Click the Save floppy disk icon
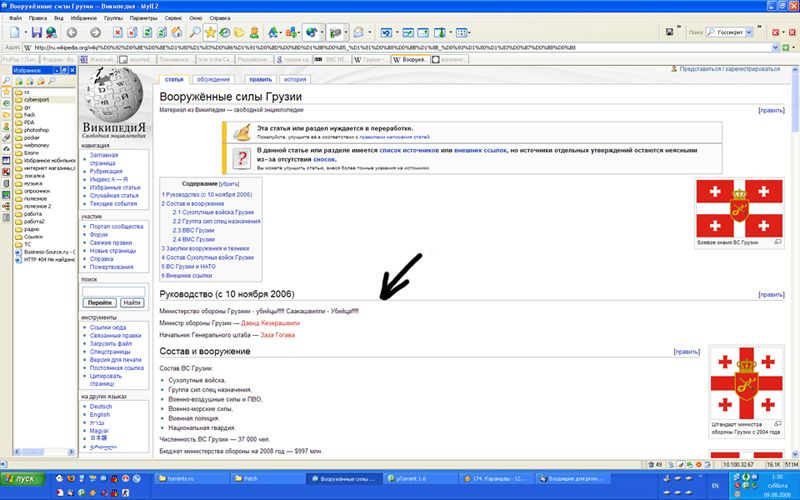The height and width of the screenshot is (500, 800). click(36, 33)
